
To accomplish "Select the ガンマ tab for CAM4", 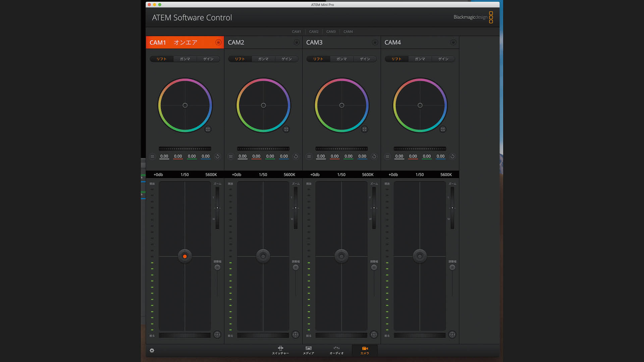I will pos(420,59).
